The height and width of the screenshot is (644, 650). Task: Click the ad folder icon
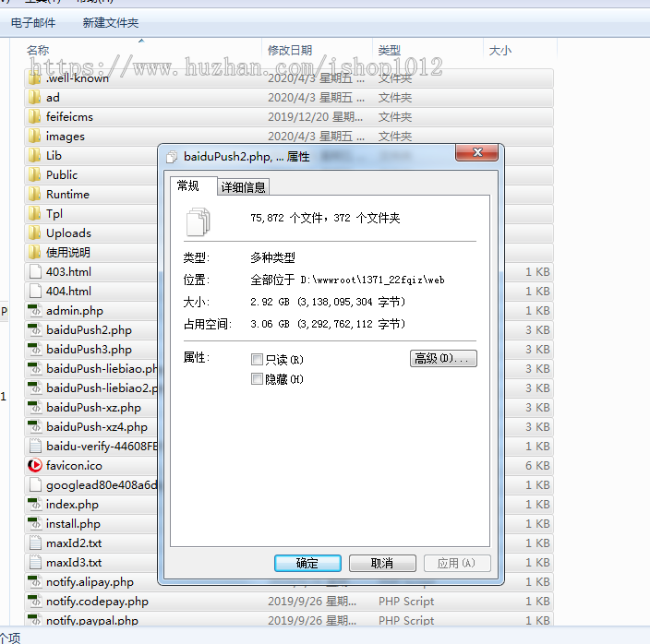point(35,98)
